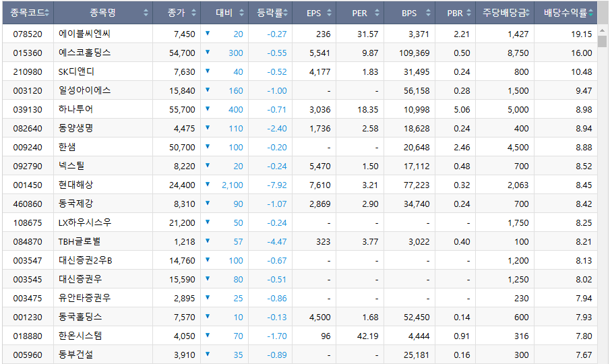Click the 종목명 column header
Image resolution: width=610 pixels, height=364 pixels.
103,13
